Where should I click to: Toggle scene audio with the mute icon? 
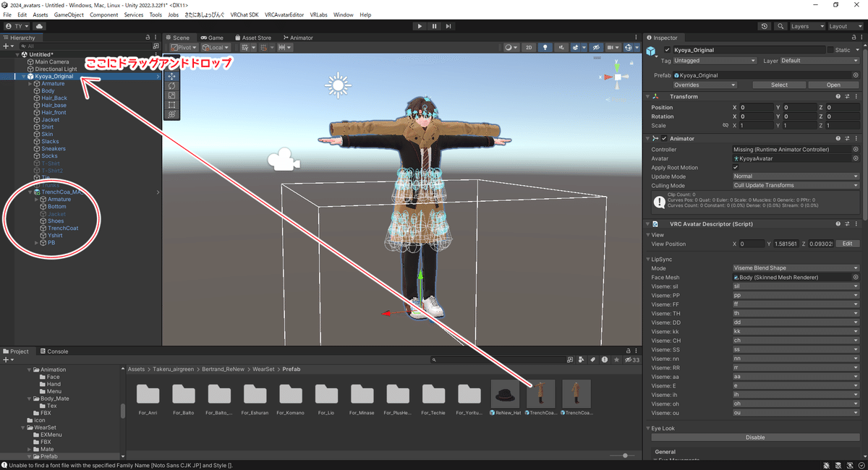coord(562,47)
